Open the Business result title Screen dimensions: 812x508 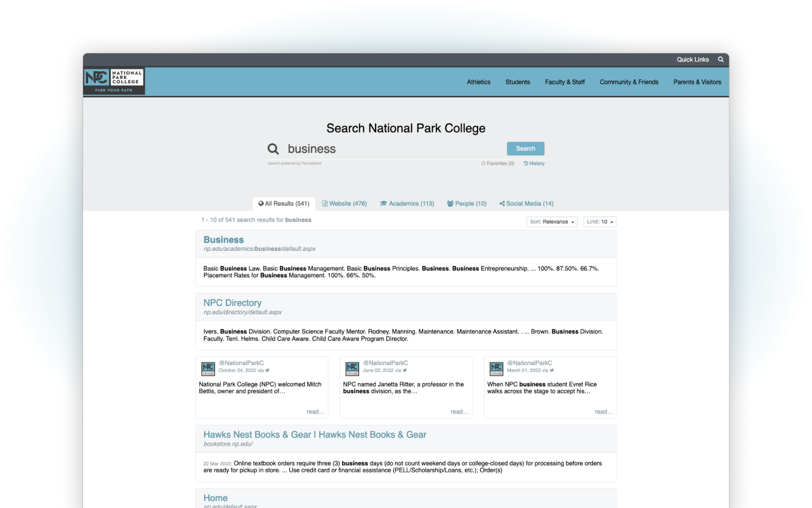[223, 240]
